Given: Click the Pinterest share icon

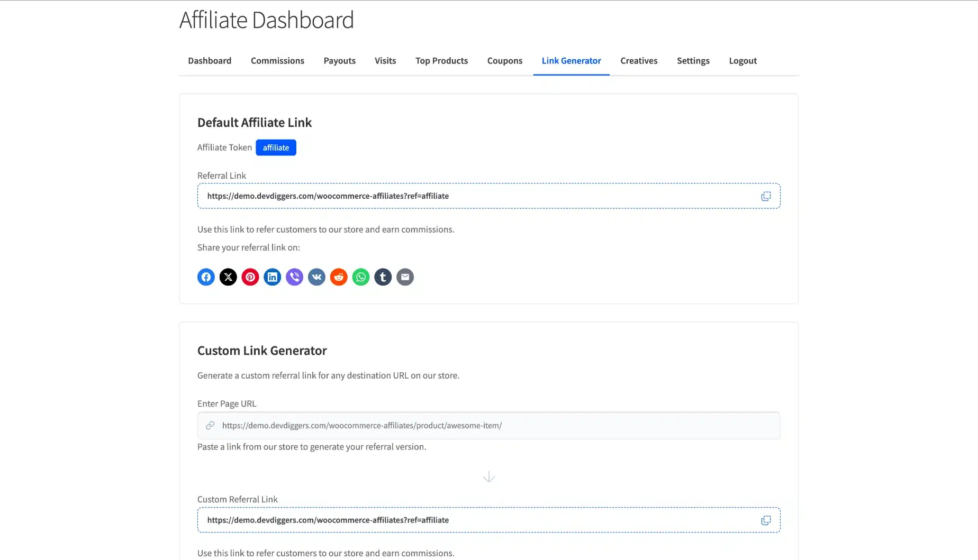Looking at the screenshot, I should click(x=250, y=277).
